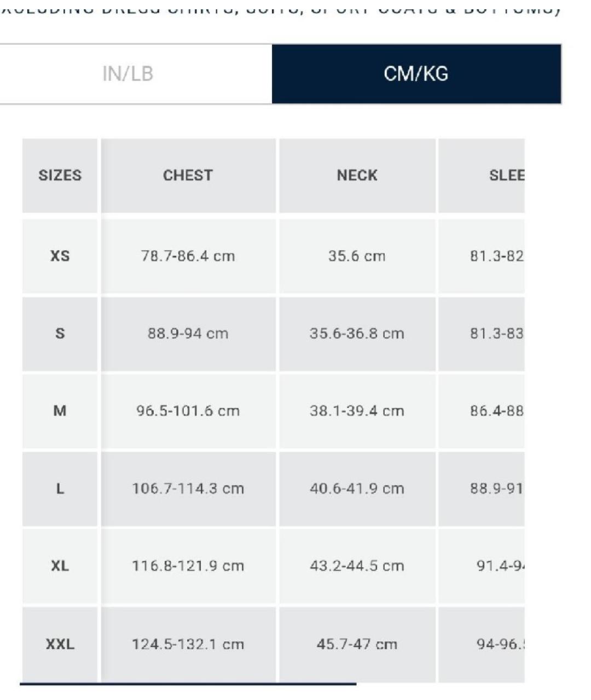Select the XS size row label
The width and height of the screenshot is (591, 700).
coord(60,256)
